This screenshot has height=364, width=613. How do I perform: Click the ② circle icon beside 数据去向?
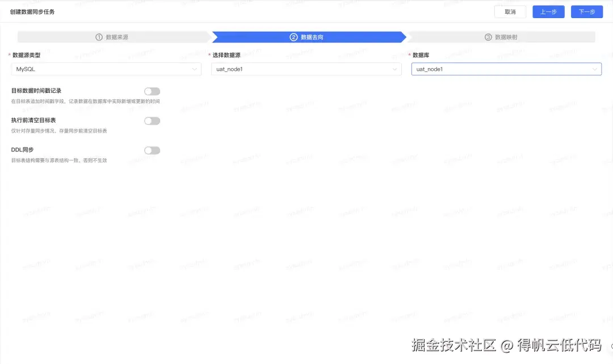point(293,36)
